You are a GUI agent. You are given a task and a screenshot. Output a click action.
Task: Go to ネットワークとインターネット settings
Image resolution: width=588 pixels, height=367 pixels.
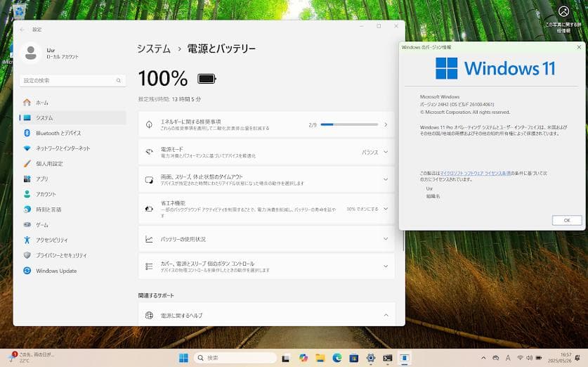(x=73, y=148)
